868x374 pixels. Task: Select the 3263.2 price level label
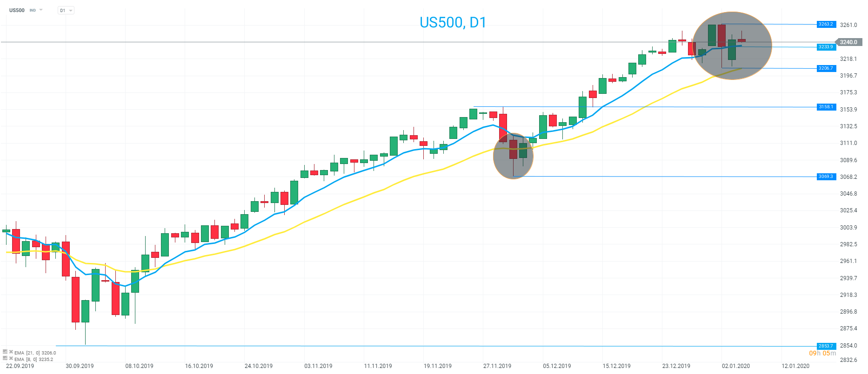(826, 24)
